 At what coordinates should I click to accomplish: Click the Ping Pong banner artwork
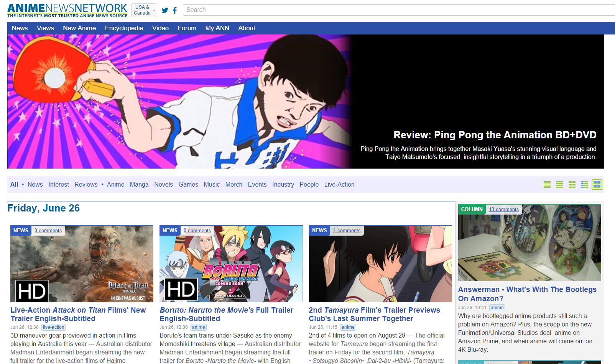179,102
